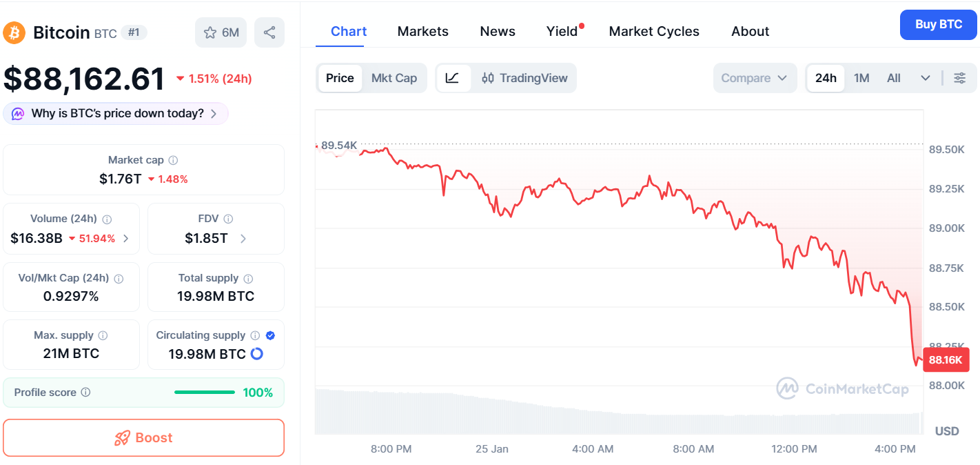
Task: Select the 1M time range
Action: 861,78
